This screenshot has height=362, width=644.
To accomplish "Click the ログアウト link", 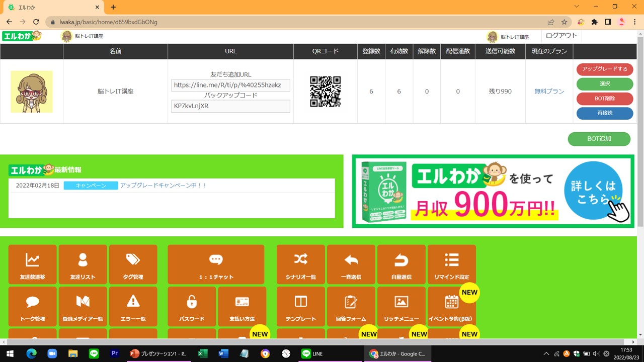I will [561, 36].
